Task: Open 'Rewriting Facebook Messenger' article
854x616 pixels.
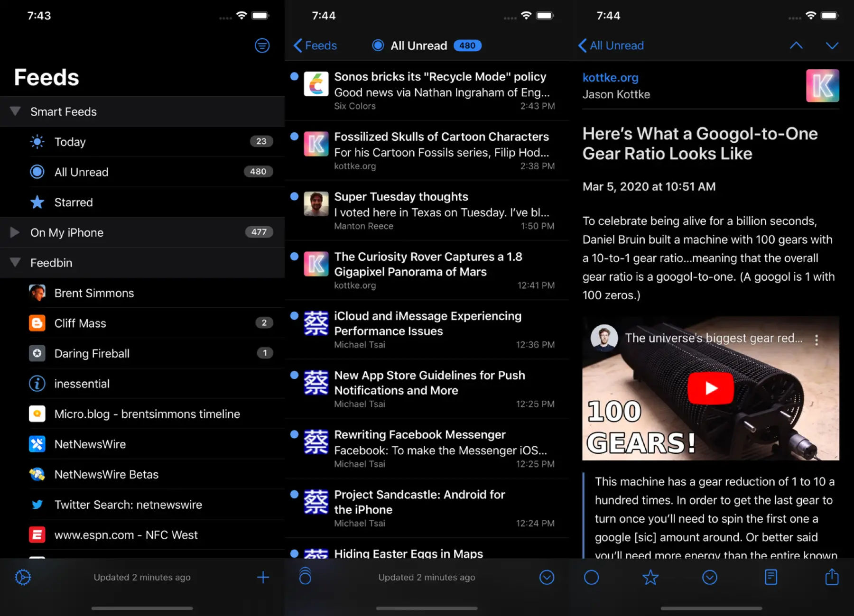Action: [427, 449]
